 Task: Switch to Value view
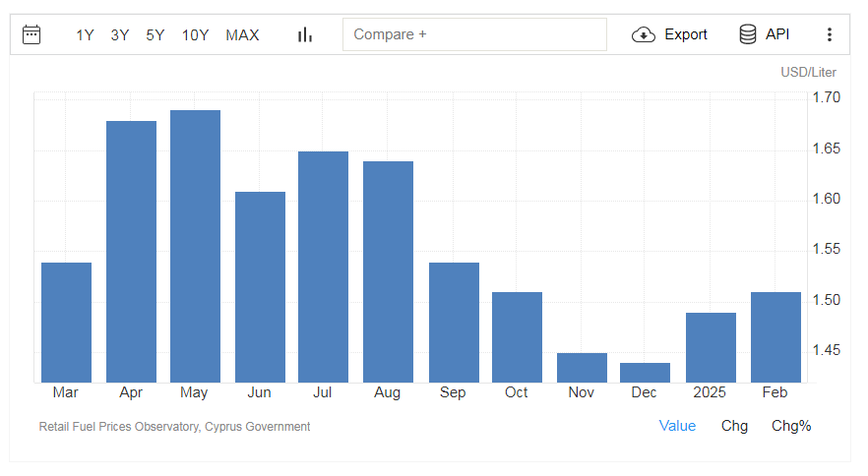tap(677, 426)
